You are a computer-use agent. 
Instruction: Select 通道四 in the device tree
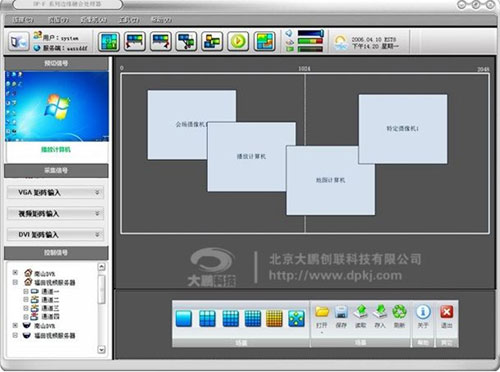(x=50, y=316)
